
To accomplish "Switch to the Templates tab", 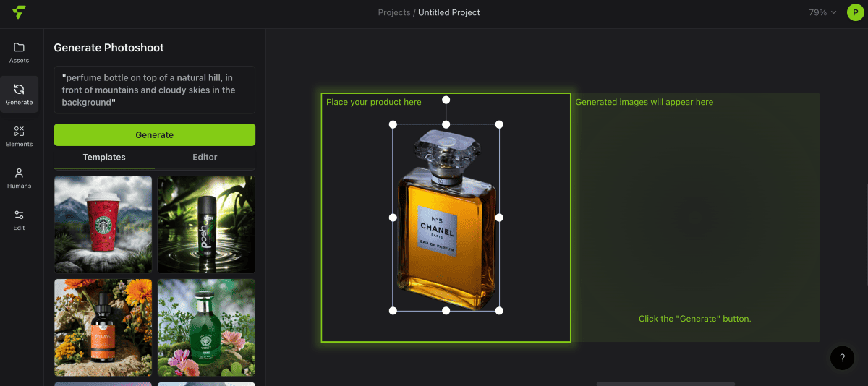I will [104, 157].
